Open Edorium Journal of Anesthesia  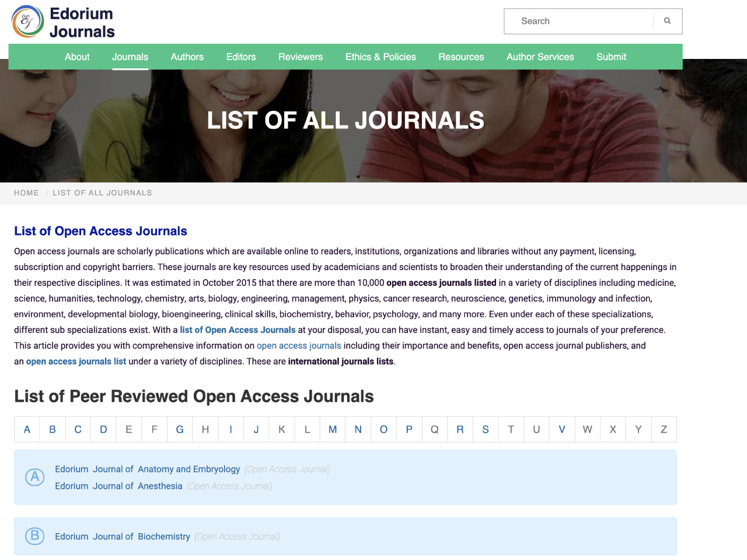[x=118, y=486]
